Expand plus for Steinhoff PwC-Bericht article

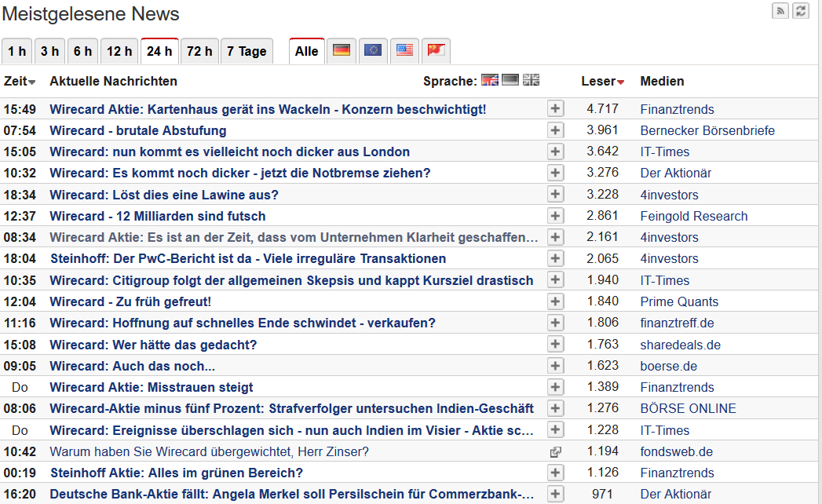point(555,258)
